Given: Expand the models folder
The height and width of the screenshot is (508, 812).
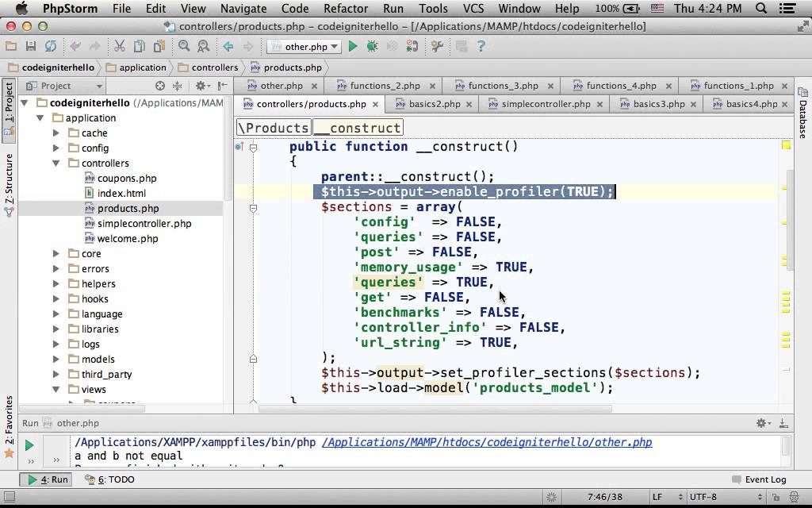Looking at the screenshot, I should [x=56, y=360].
